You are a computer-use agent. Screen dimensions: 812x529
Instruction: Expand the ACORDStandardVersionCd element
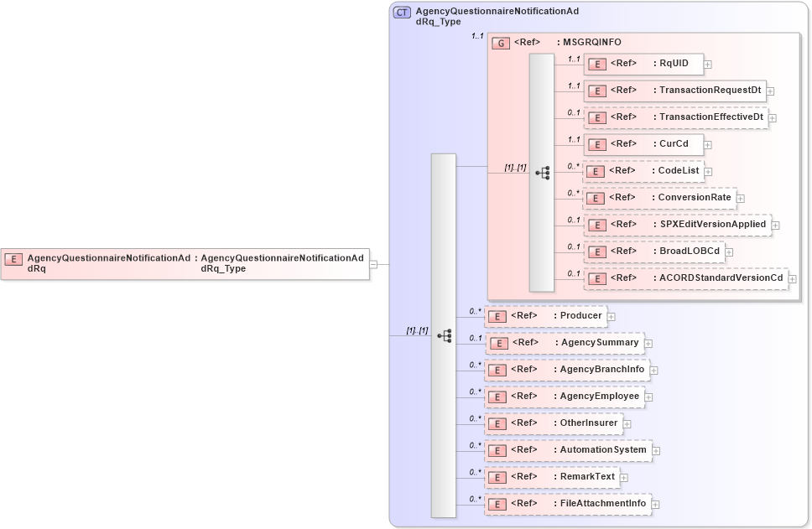[x=794, y=277]
